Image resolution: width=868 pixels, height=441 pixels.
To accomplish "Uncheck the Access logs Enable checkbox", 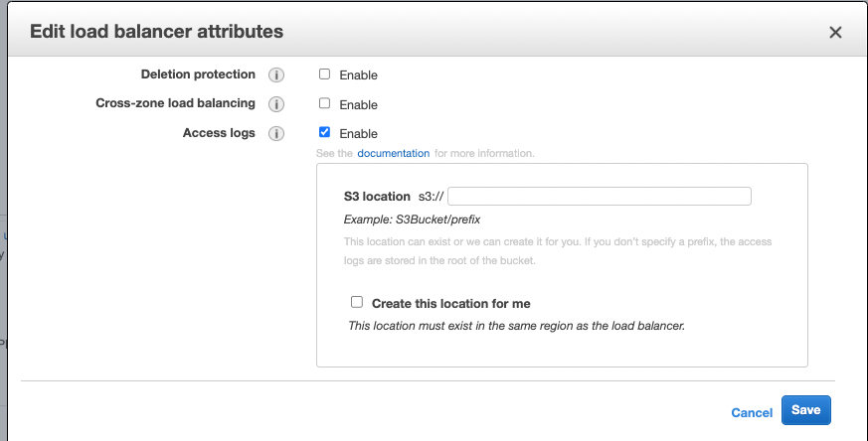I will point(324,132).
